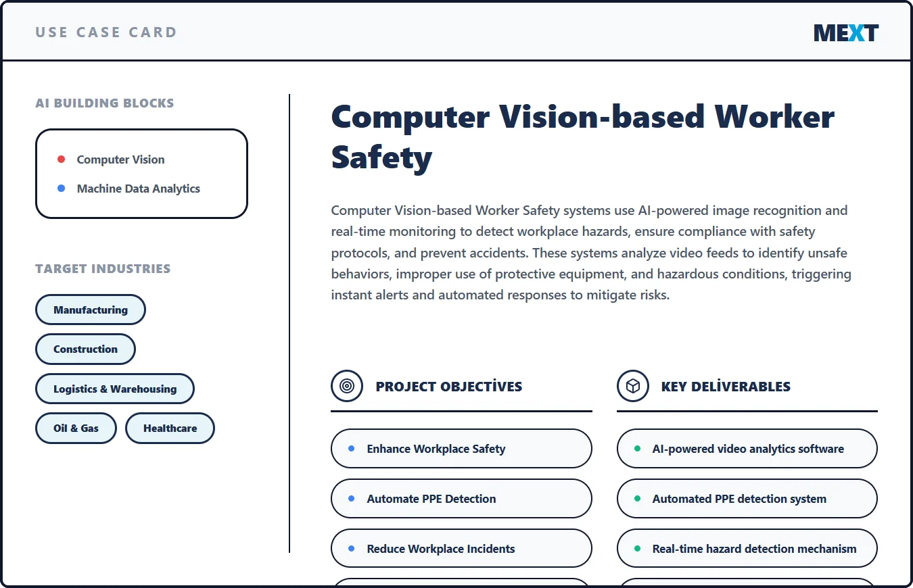Open the Automate PPE Detection objective
Image resolution: width=913 pixels, height=588 pixels.
(x=461, y=499)
